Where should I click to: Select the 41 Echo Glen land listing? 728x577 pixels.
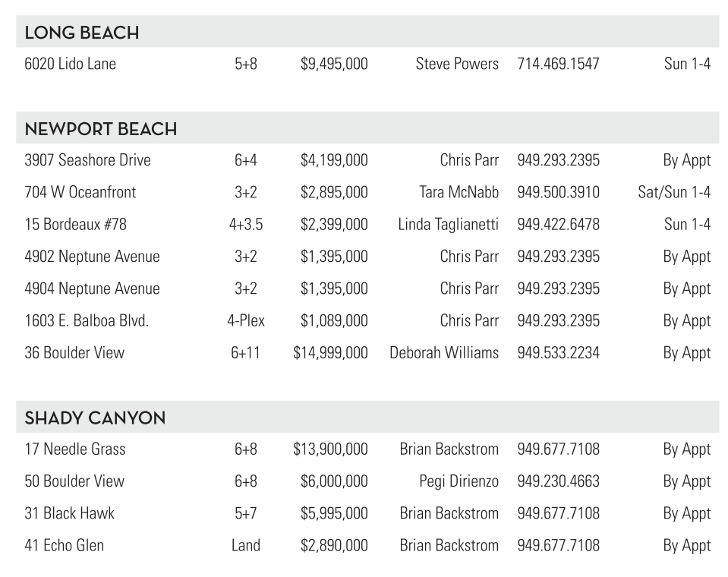[65, 545]
